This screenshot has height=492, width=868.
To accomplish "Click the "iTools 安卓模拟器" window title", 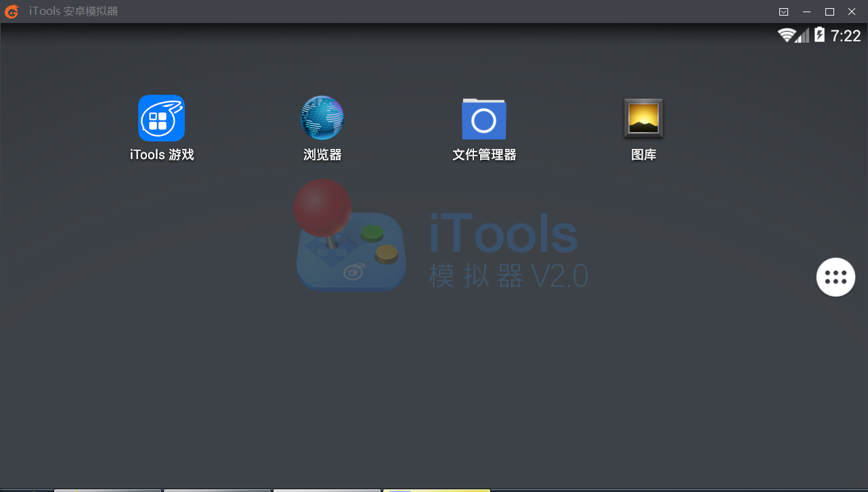I will point(73,12).
